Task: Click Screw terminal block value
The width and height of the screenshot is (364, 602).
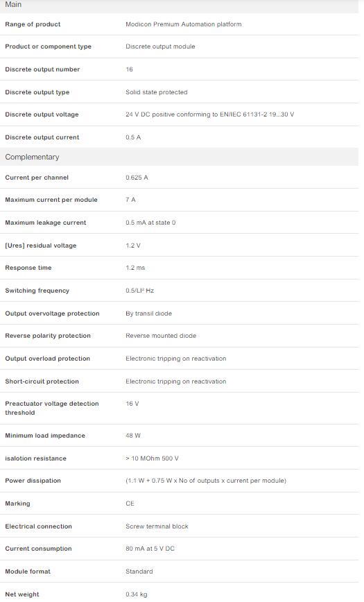Action: [157, 526]
